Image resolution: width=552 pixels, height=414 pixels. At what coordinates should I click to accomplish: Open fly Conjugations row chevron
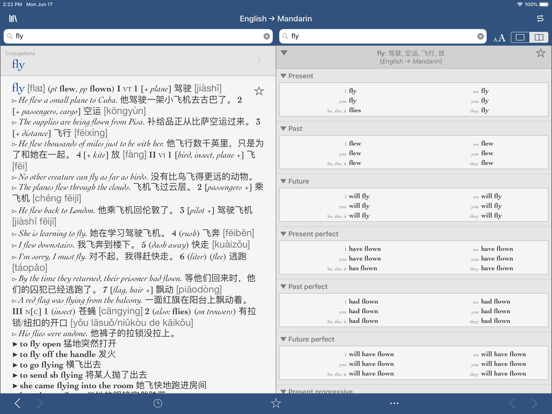pos(259,61)
